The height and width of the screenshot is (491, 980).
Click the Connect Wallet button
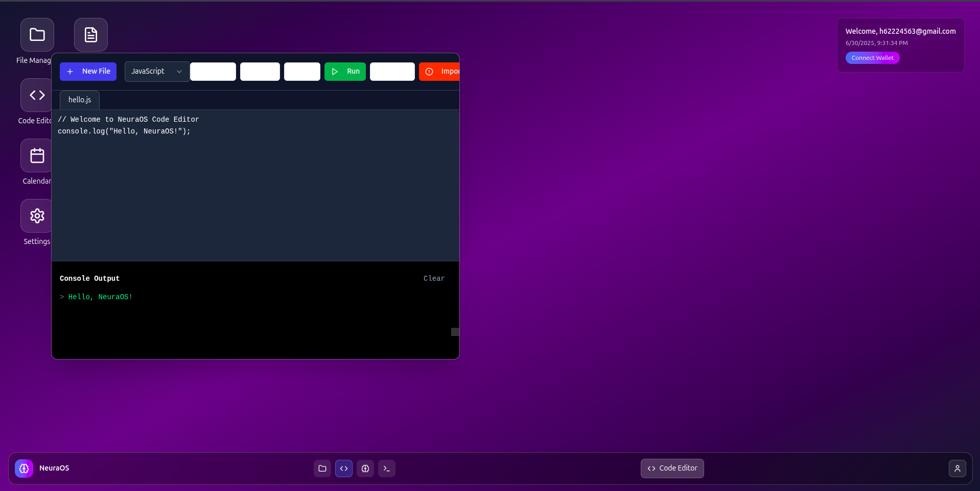pyautogui.click(x=873, y=58)
